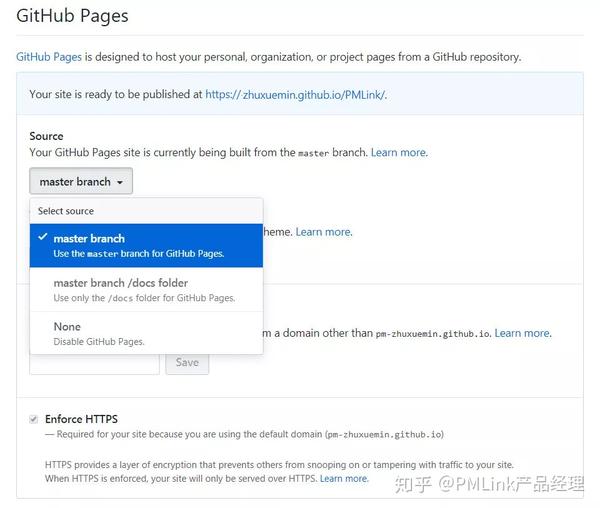This screenshot has height=508, width=600.
Task: Click the GitHub Pages section heading
Action: (x=72, y=16)
